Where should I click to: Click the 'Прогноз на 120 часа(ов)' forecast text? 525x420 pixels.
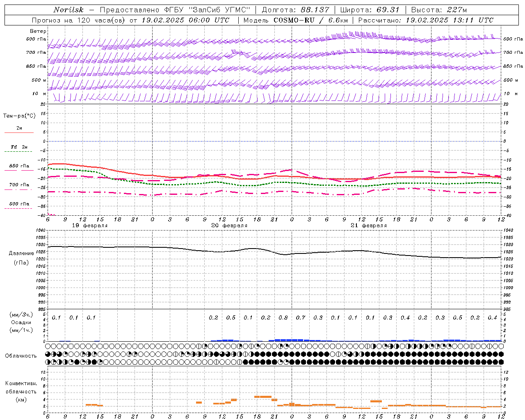[x=79, y=20]
